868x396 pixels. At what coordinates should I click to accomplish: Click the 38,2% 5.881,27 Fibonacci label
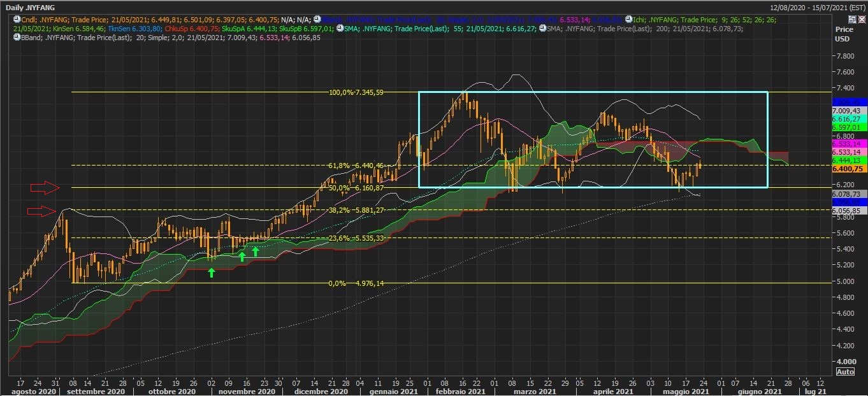[x=356, y=210]
